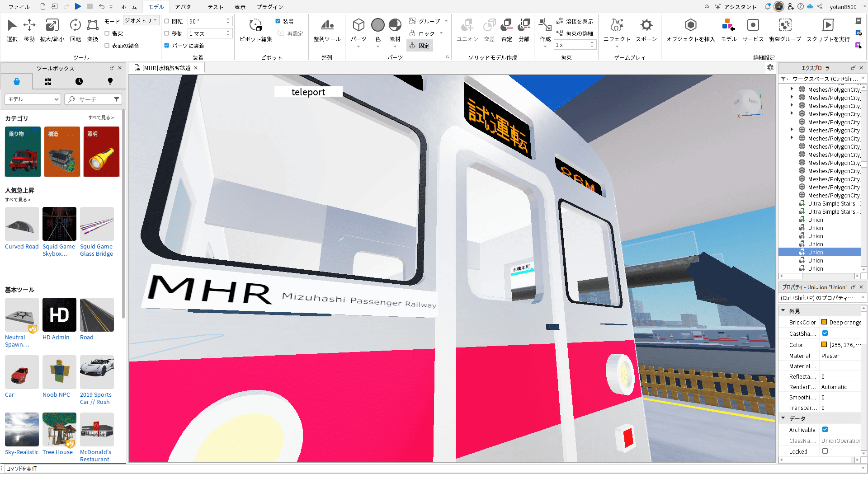Viewport: 868px width, 488px height.
Task: Select the Transform (変換) tool
Action: coord(93,30)
